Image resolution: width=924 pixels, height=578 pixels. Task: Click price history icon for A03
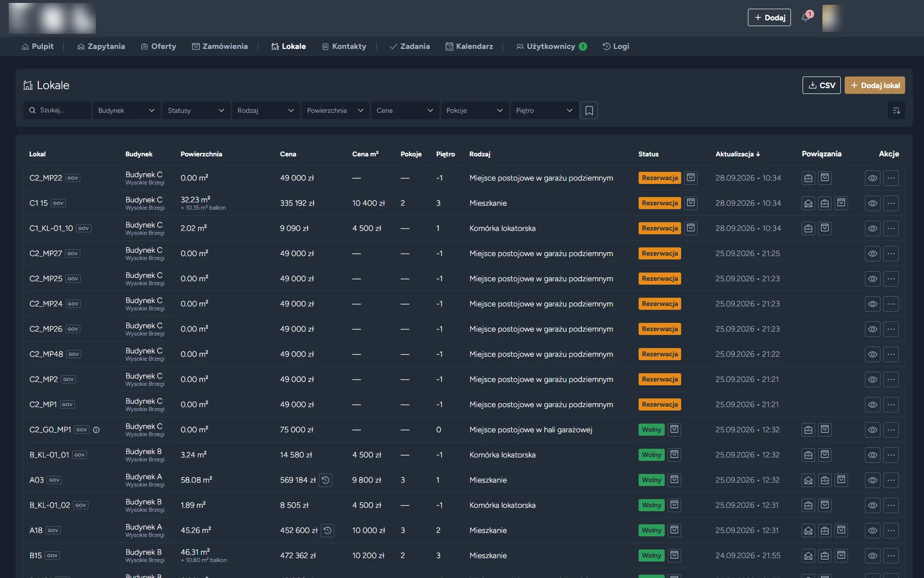point(326,480)
